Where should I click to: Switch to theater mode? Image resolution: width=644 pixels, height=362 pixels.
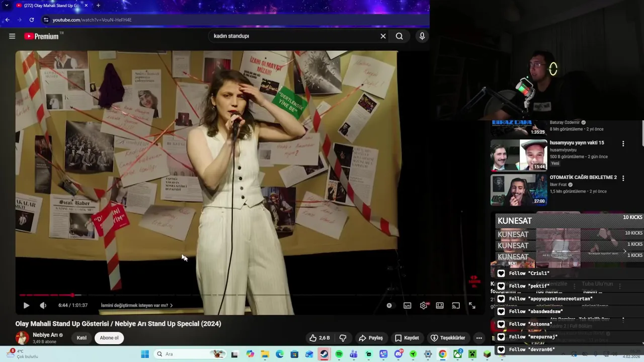(x=440, y=305)
